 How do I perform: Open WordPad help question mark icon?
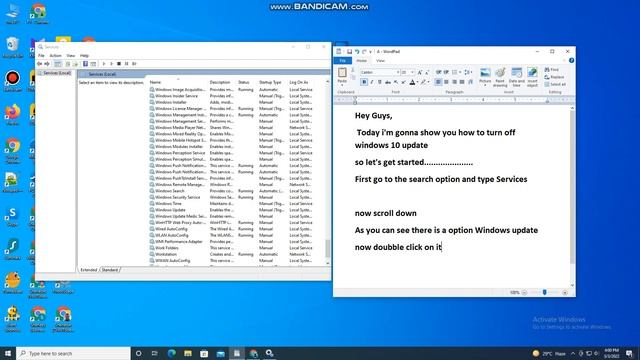tap(571, 60)
